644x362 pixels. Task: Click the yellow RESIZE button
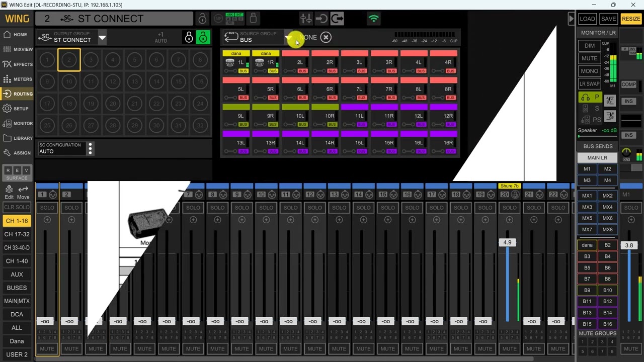click(631, 19)
